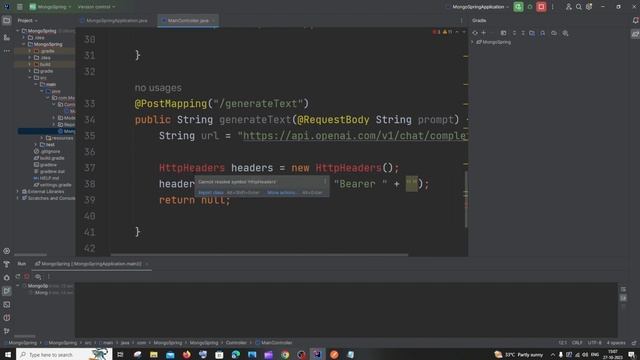
Task: Toggle the Gradle tool window elephant icon
Action: coord(635,34)
